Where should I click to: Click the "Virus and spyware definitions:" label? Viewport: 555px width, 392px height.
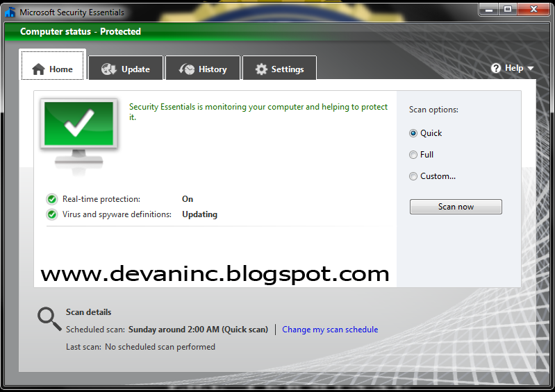117,214
